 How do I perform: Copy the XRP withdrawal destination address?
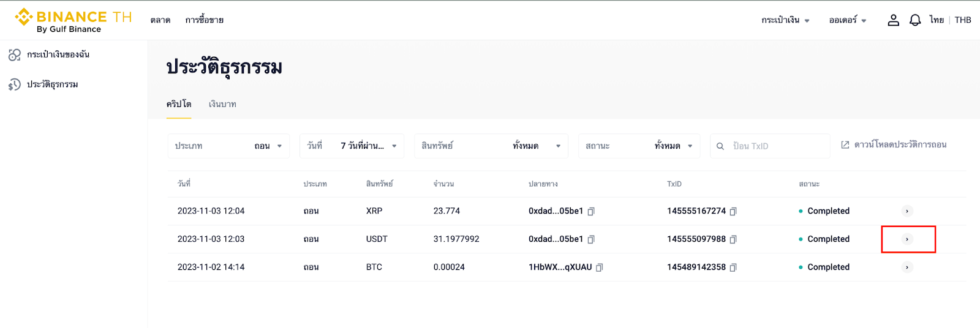tap(591, 212)
